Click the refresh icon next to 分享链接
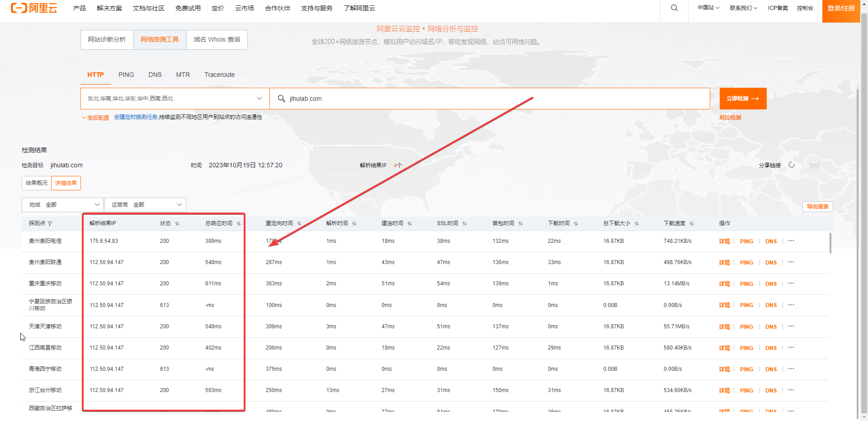The image size is (868, 421). [792, 165]
